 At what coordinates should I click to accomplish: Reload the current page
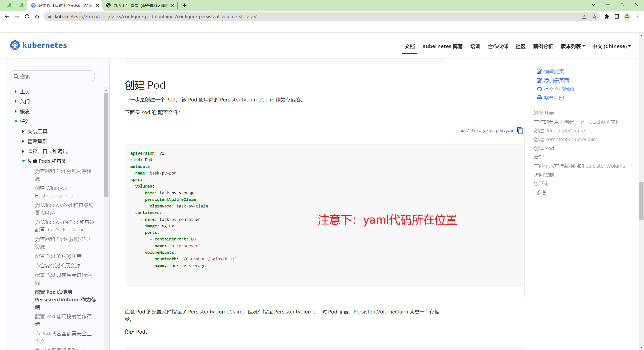tap(27, 16)
